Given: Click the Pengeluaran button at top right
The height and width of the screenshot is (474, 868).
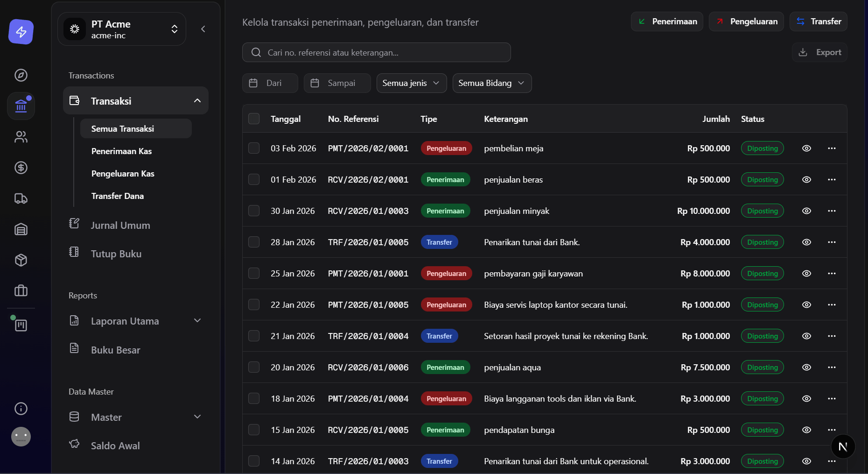Looking at the screenshot, I should 746,21.
